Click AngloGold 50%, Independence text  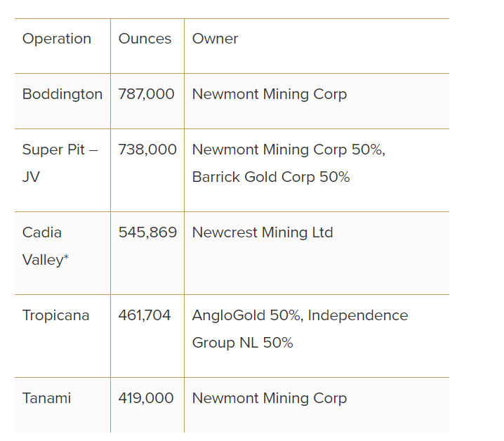[x=300, y=315]
